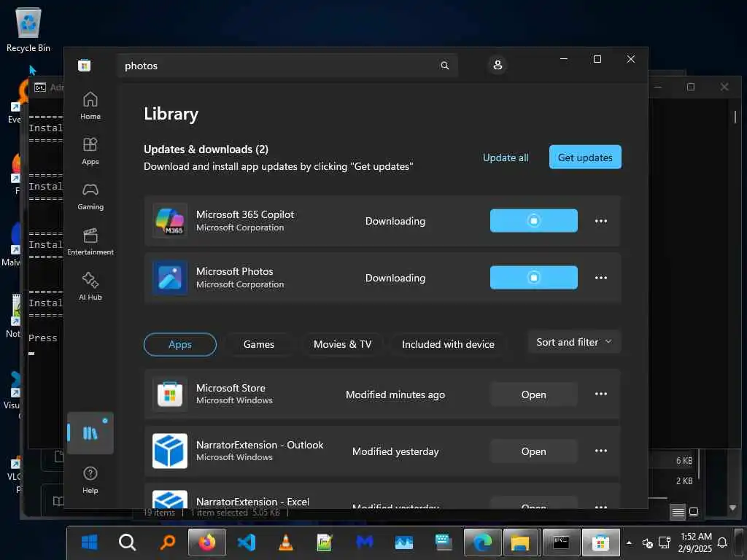
Task: Go to Apps in Store sidebar
Action: (x=90, y=151)
